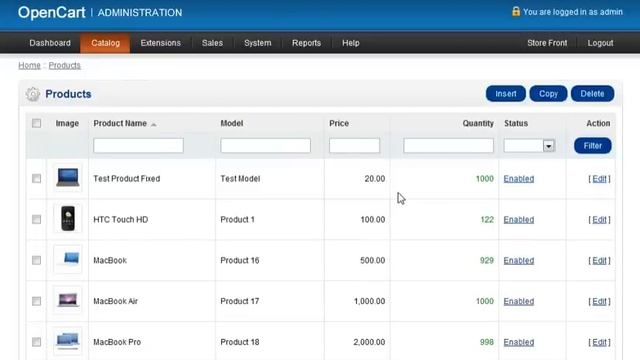Open the MacBook Pro product thumbnail
The width and height of the screenshot is (640, 360).
click(x=68, y=341)
